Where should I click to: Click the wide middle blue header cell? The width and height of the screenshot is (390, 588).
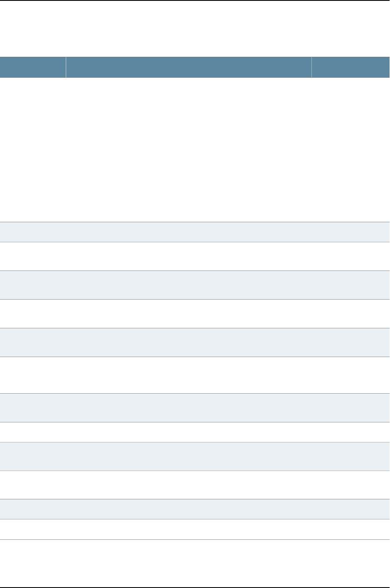click(x=189, y=67)
